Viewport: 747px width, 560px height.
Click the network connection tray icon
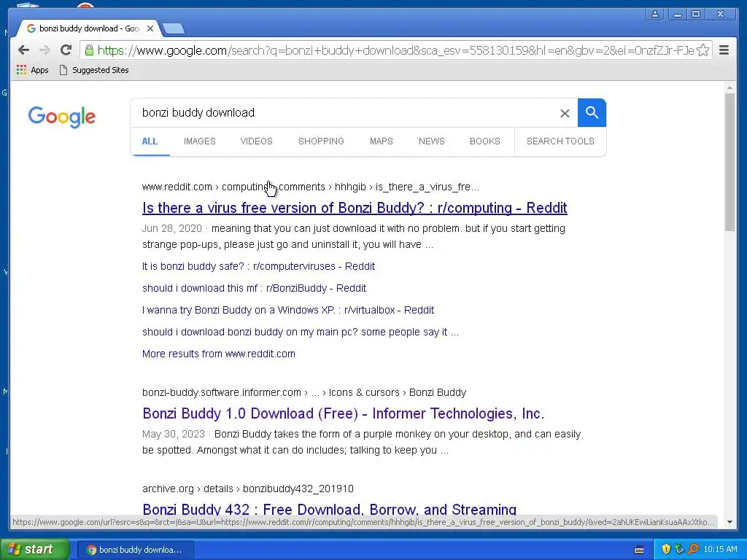[679, 550]
